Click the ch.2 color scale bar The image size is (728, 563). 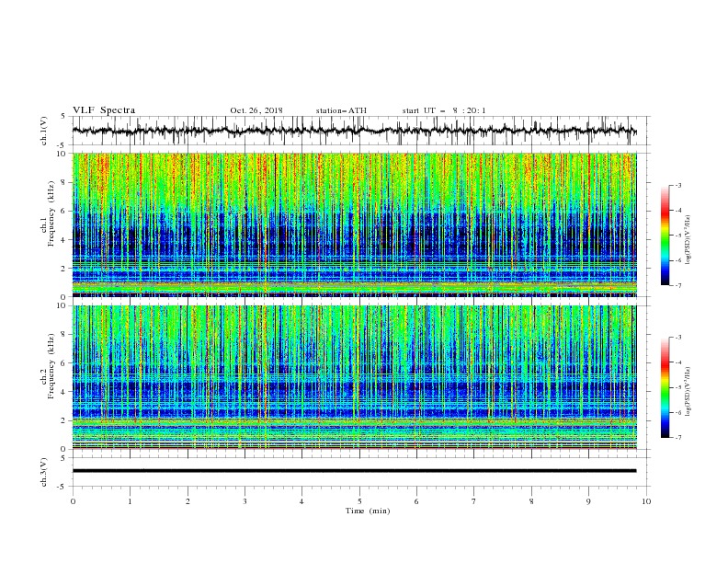pyautogui.click(x=665, y=387)
